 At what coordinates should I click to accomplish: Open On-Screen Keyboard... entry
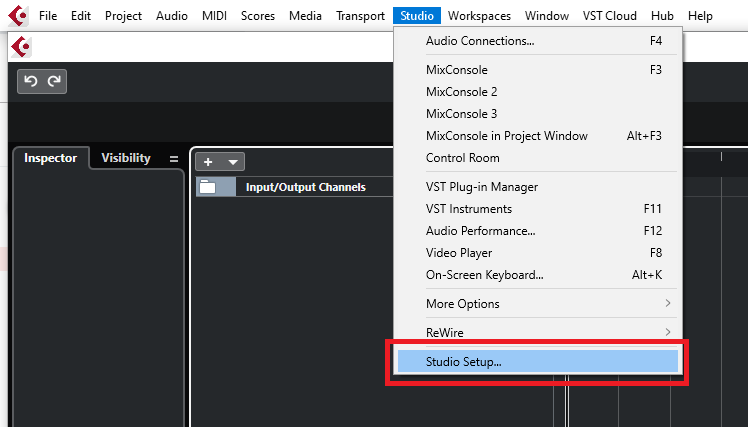click(538, 275)
